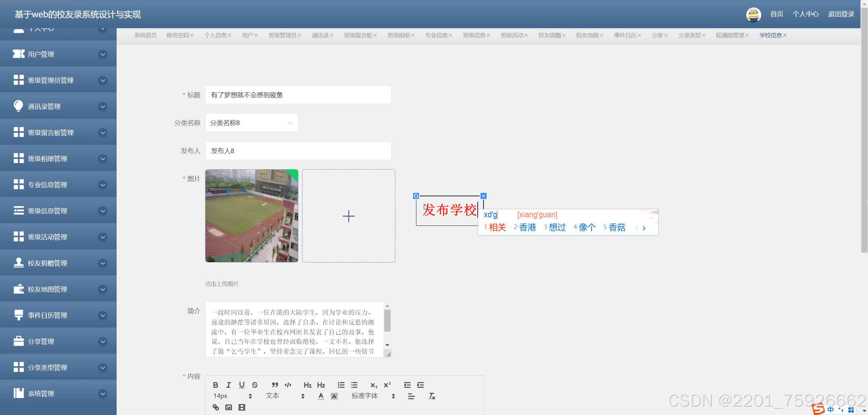Image resolution: width=868 pixels, height=415 pixels.
Task: Click the plus box to upload image
Action: 349,216
